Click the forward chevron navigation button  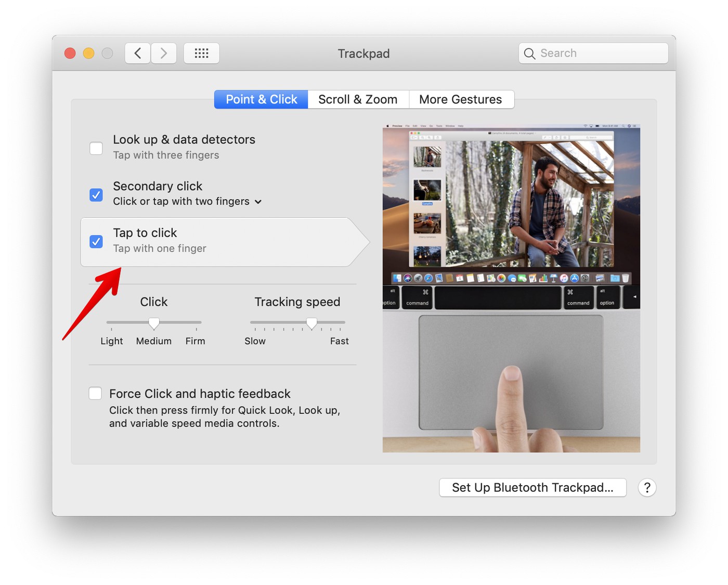[x=164, y=53]
